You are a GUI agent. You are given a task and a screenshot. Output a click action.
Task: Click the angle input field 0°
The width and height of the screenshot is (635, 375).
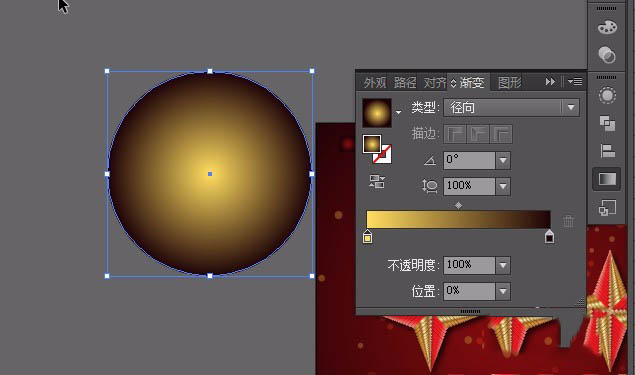click(x=469, y=161)
